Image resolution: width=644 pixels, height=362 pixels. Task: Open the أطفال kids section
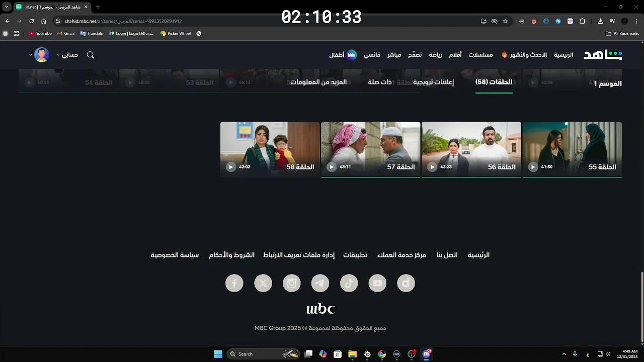(x=343, y=55)
